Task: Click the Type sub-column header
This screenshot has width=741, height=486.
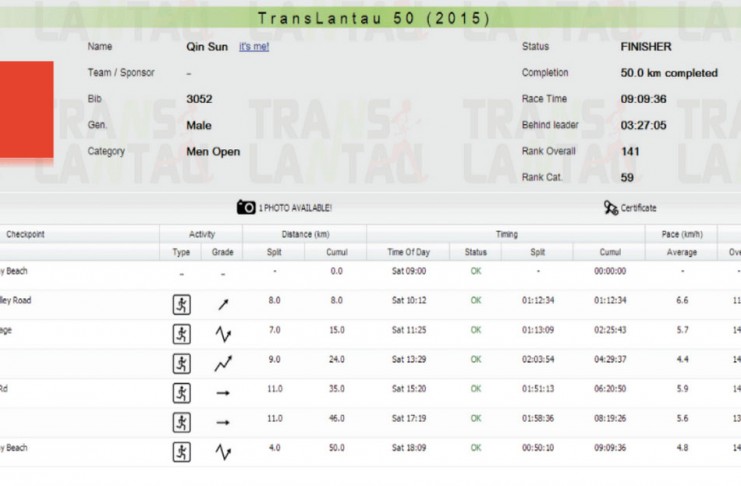Action: 181,252
